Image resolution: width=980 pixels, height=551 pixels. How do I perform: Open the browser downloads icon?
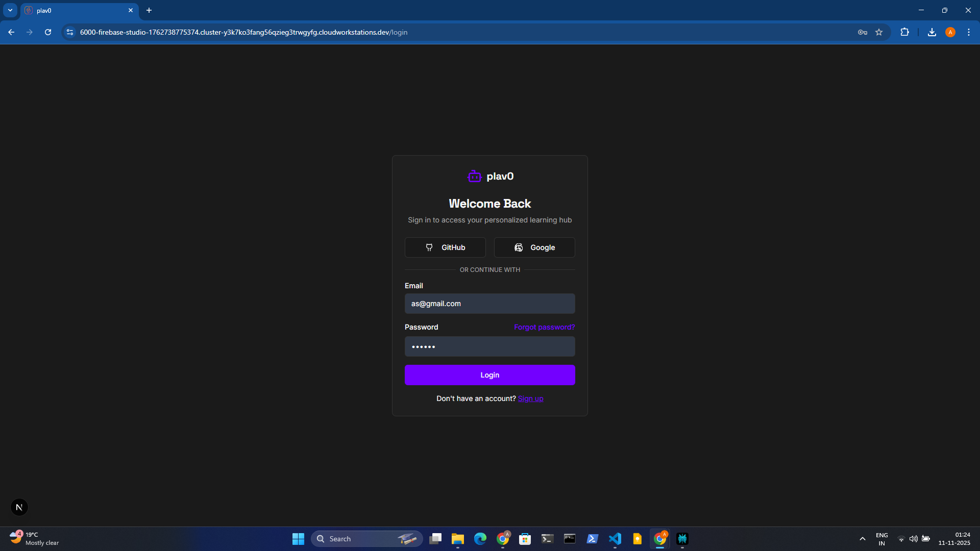[x=932, y=32]
